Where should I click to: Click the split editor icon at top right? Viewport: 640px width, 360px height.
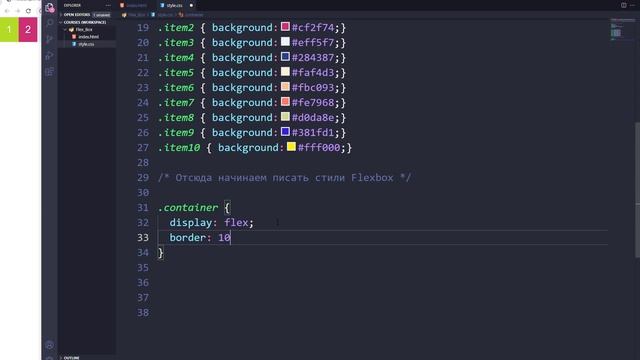pyautogui.click(x=624, y=5)
